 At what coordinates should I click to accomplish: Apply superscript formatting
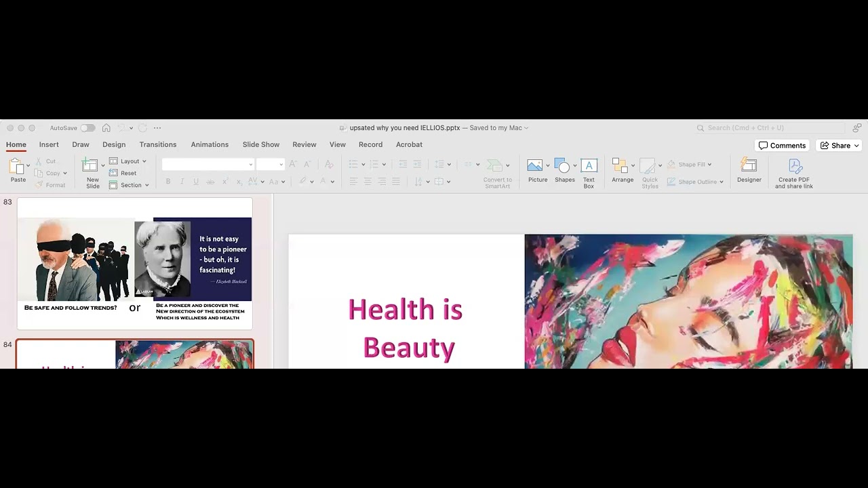point(224,182)
